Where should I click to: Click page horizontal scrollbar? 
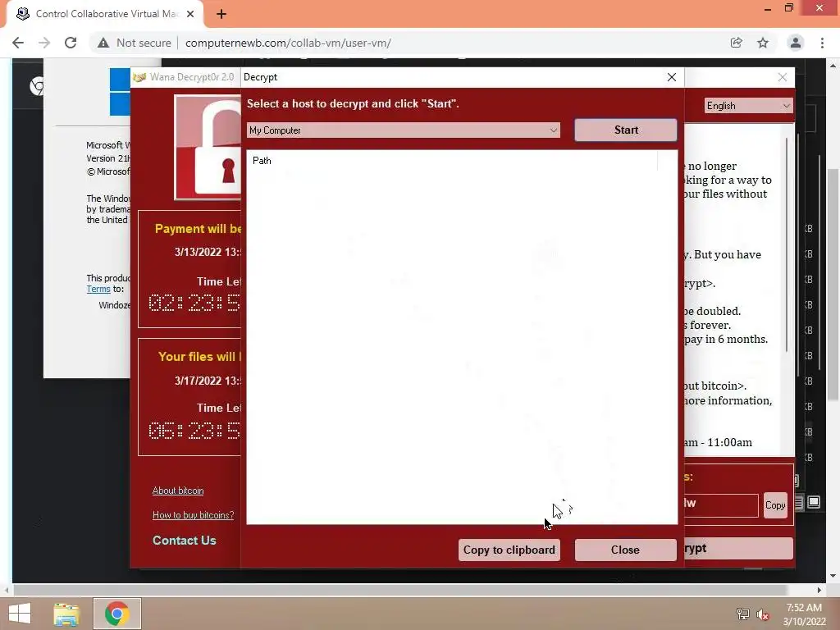(x=399, y=590)
